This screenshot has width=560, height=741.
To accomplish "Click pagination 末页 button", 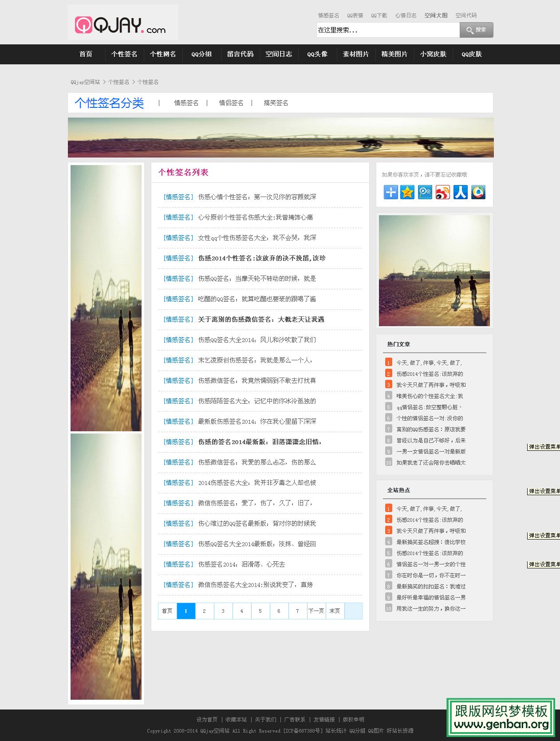I will [335, 611].
